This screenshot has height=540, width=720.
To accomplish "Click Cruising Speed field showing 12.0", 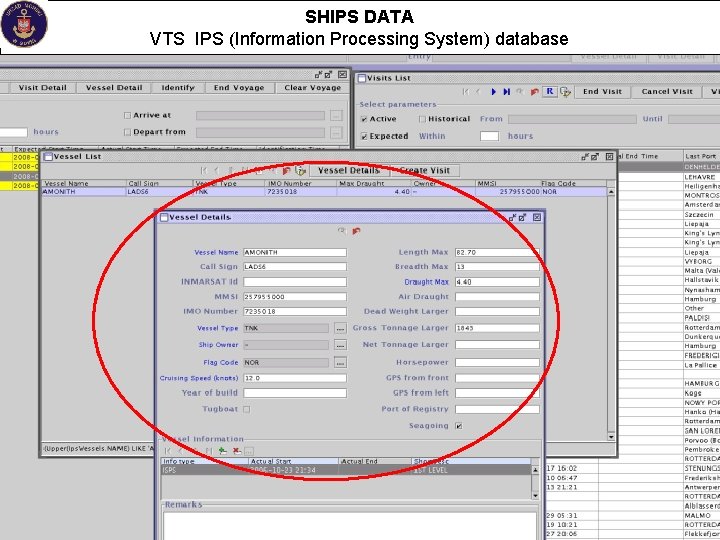I will tap(295, 378).
